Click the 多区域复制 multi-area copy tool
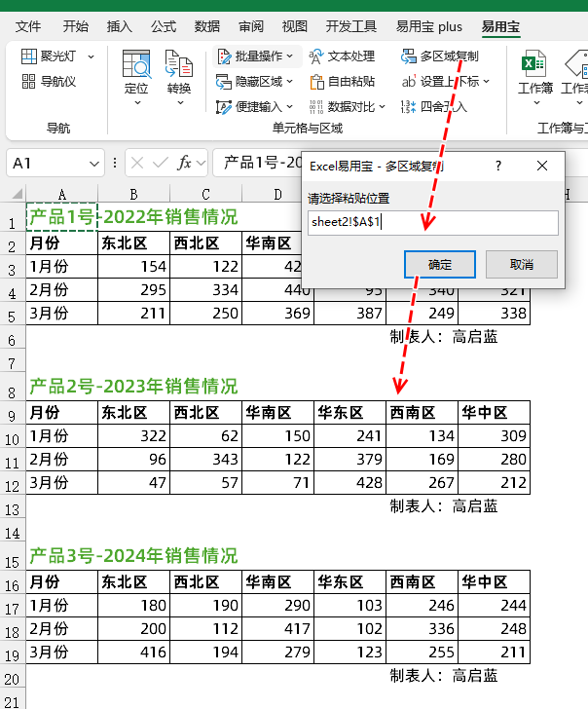 pyautogui.click(x=439, y=56)
